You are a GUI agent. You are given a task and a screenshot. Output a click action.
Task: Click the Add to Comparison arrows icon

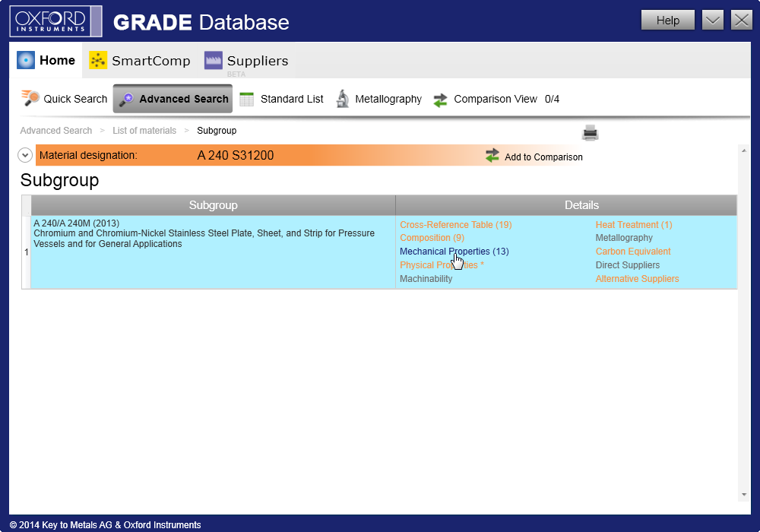492,156
